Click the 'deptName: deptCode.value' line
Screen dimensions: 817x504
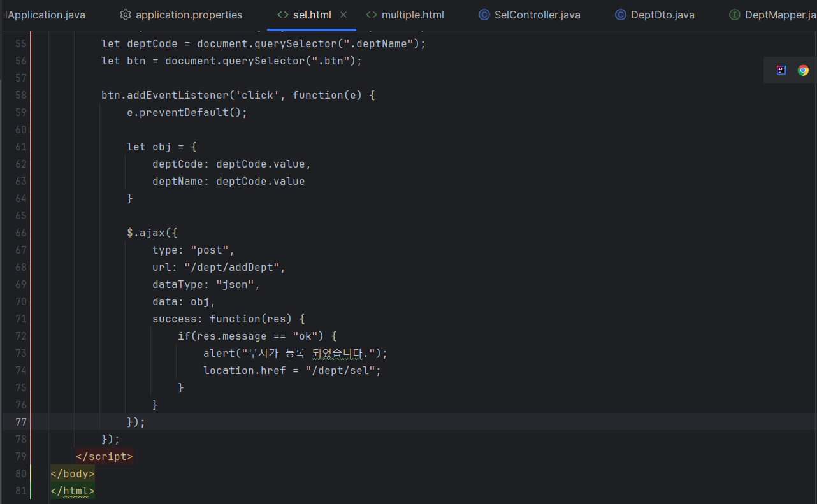pos(228,181)
